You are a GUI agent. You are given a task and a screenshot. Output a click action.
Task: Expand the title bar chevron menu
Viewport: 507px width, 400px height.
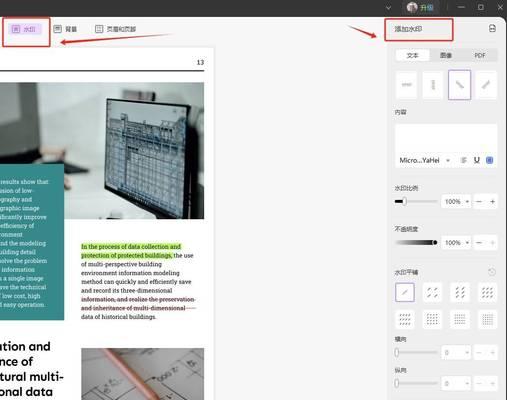(x=389, y=7)
